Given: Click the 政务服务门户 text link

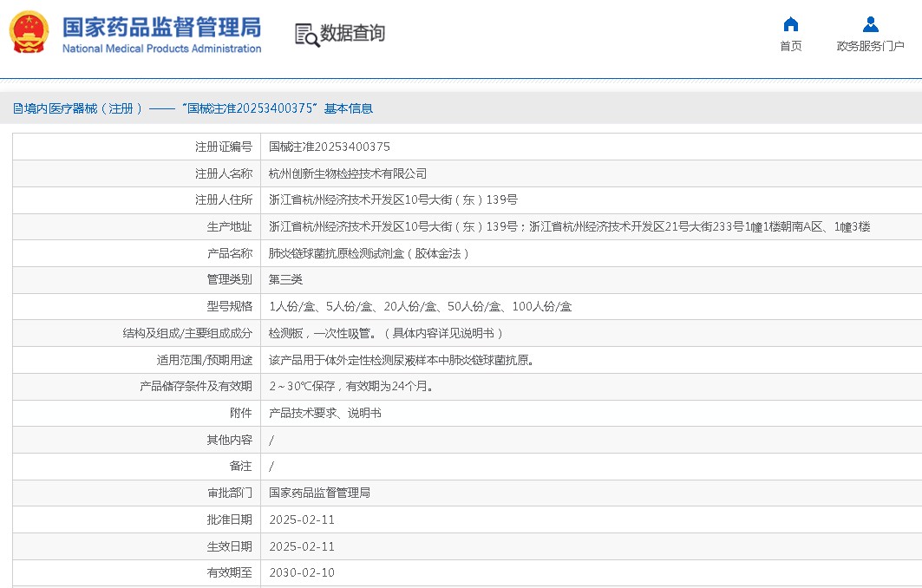Looking at the screenshot, I should tap(870, 46).
